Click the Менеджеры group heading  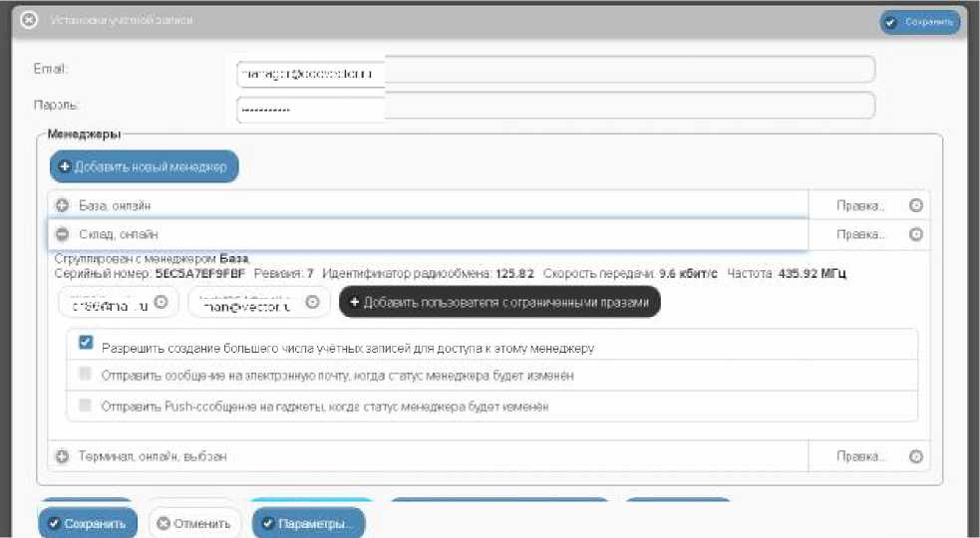pyautogui.click(x=84, y=134)
